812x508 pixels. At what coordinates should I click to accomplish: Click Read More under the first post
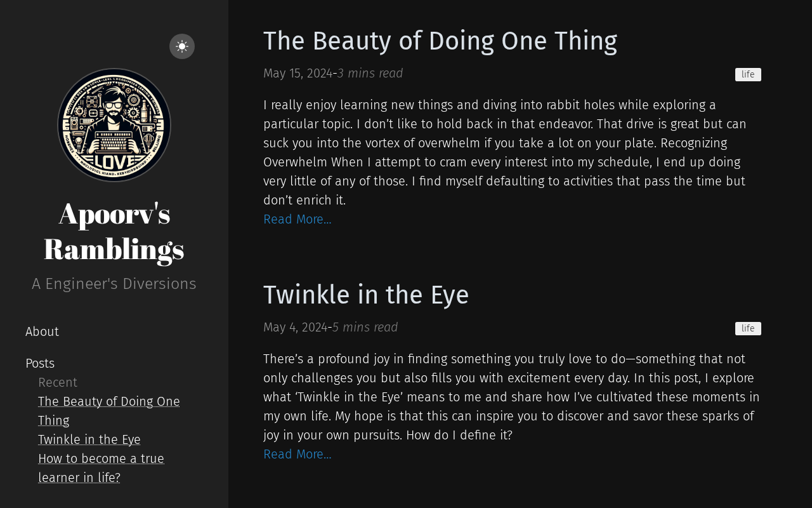298,219
